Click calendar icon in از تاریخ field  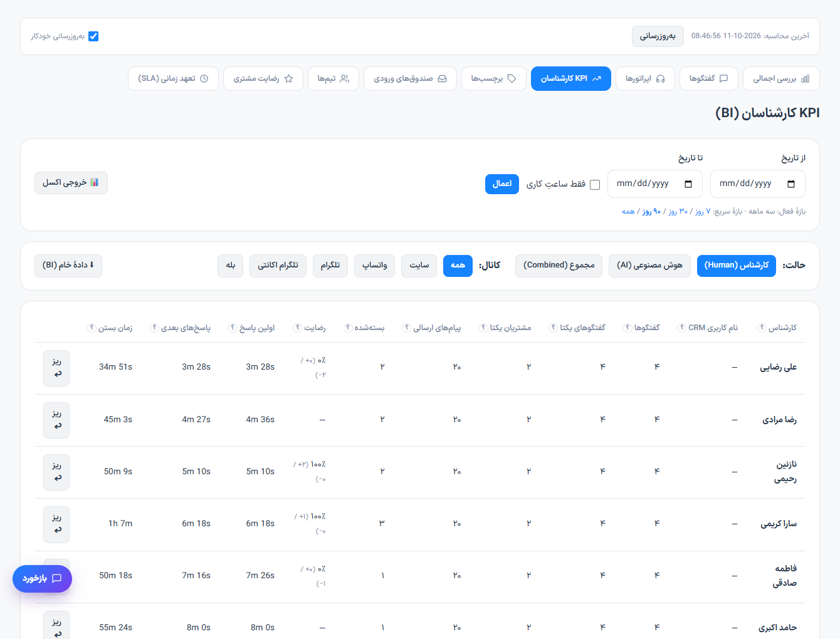(791, 184)
